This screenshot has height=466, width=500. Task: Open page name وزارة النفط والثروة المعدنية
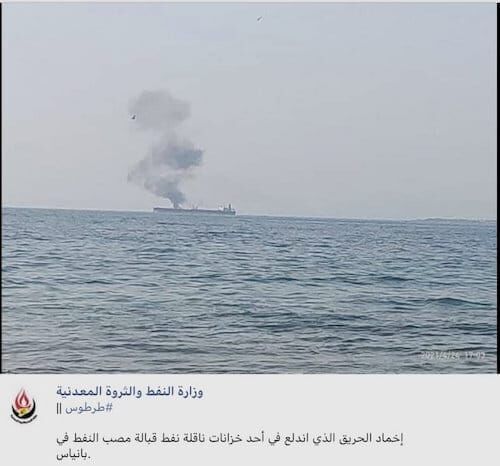(x=130, y=392)
